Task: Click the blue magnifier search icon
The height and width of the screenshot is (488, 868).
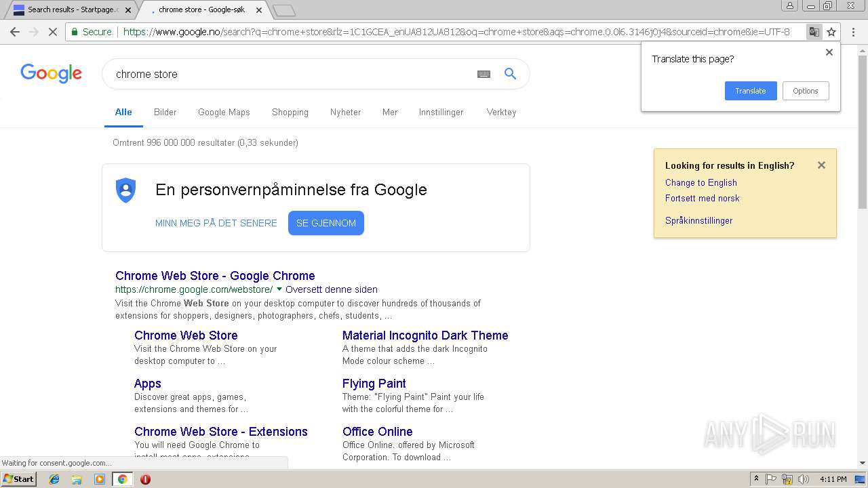Action: [x=510, y=74]
